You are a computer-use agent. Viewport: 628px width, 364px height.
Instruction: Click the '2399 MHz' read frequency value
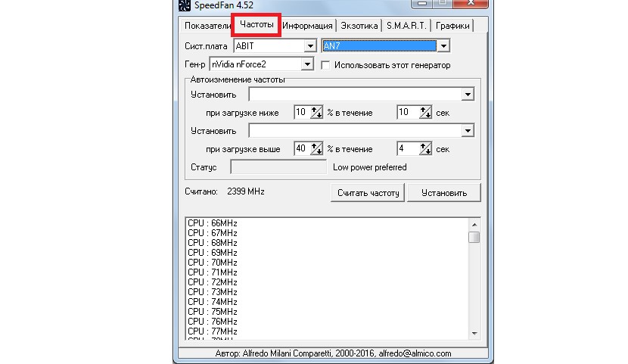245,191
